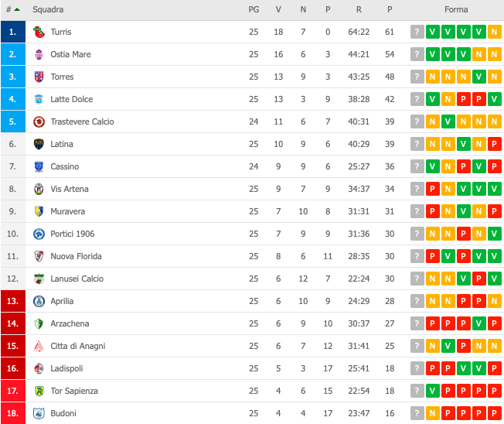Click the Tor Sapienza green-yellow crest
The image size is (504, 424).
pos(39,391)
